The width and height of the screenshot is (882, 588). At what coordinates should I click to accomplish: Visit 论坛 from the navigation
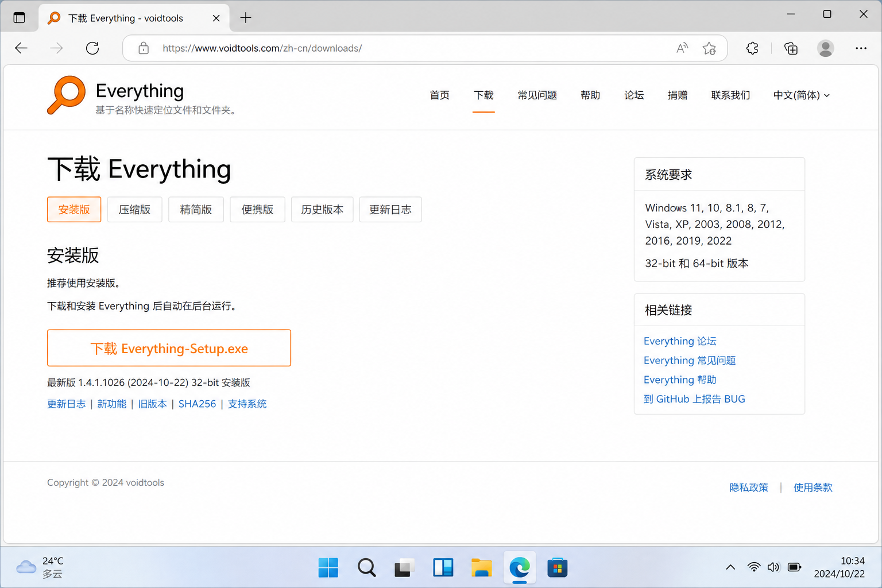click(634, 95)
